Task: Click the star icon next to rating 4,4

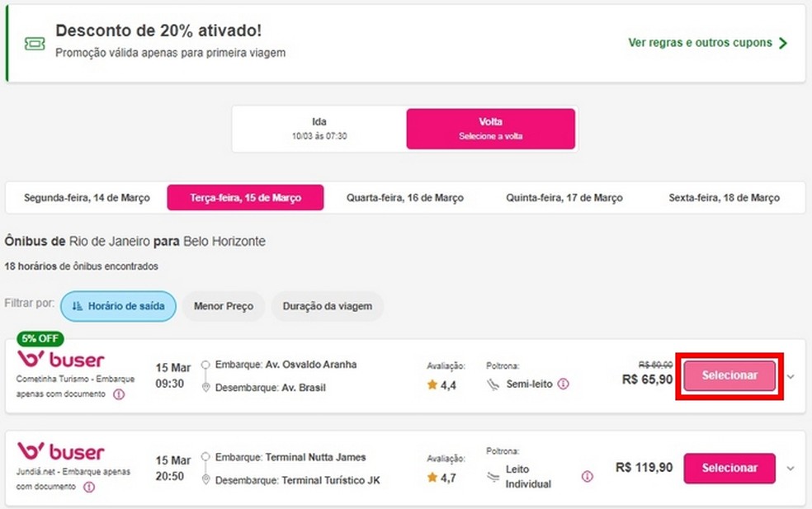Action: tap(432, 384)
